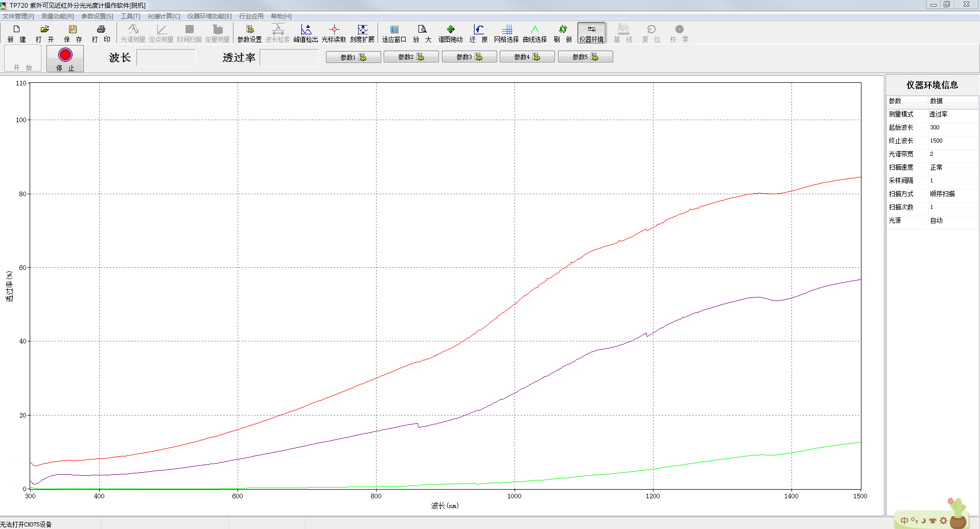
Task: Print with the 打印 toolbar icon
Action: pos(101,33)
